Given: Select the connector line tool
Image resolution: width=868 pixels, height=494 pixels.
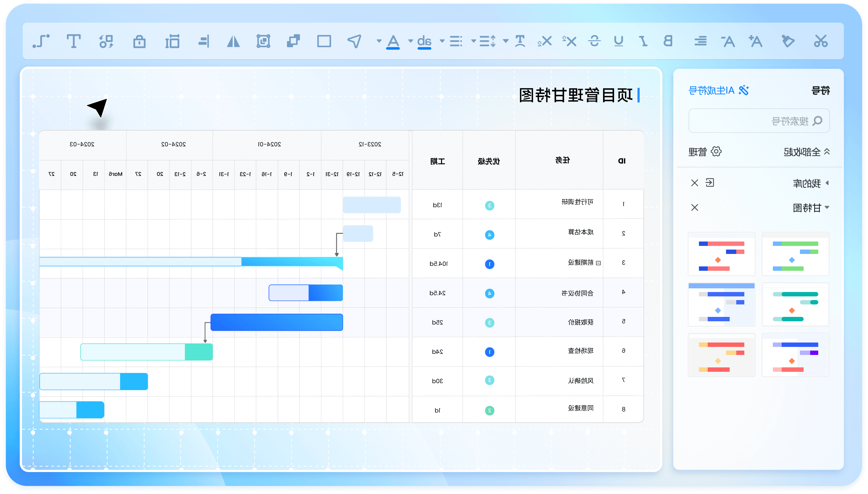Looking at the screenshot, I should pos(41,41).
